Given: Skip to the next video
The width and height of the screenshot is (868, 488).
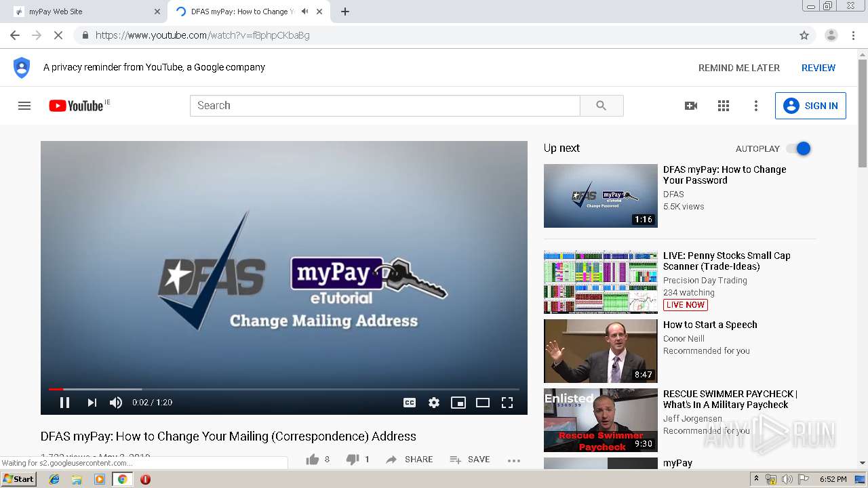Looking at the screenshot, I should (x=92, y=403).
